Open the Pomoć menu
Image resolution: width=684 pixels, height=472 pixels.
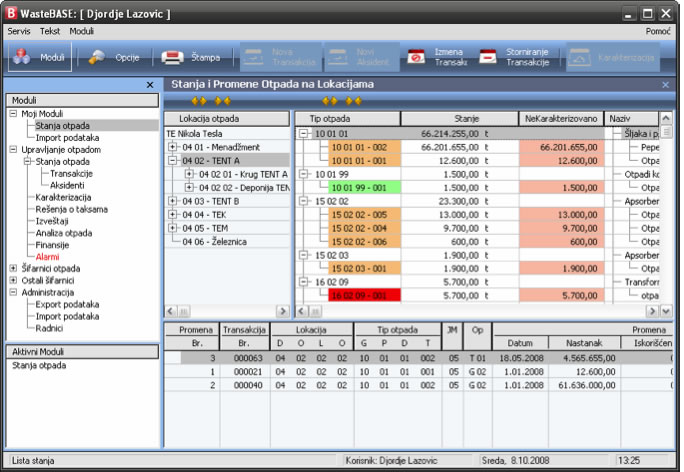pyautogui.click(x=659, y=32)
